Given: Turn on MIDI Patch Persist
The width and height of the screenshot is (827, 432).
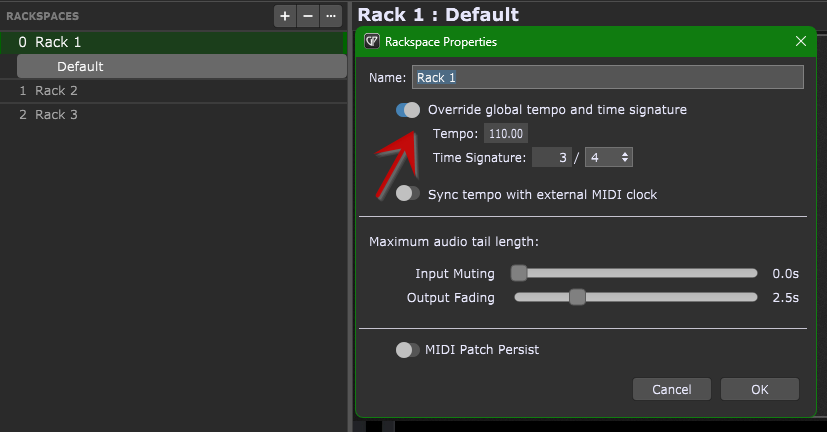Looking at the screenshot, I should [408, 350].
